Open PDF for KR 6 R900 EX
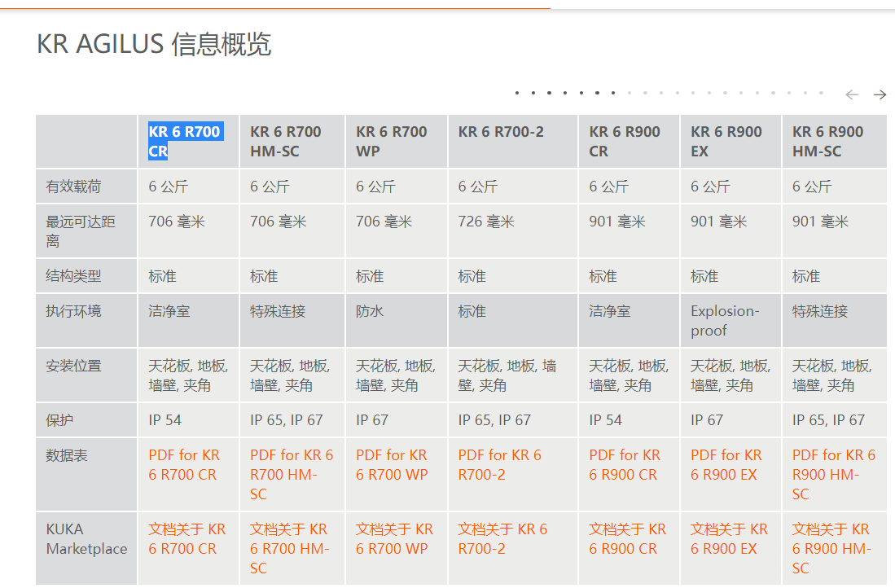The image size is (895, 588). point(726,465)
